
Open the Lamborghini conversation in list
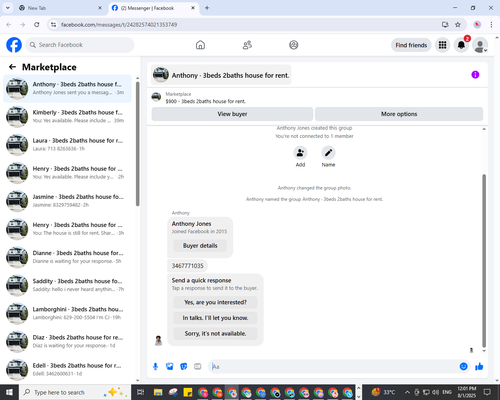[x=67, y=313]
